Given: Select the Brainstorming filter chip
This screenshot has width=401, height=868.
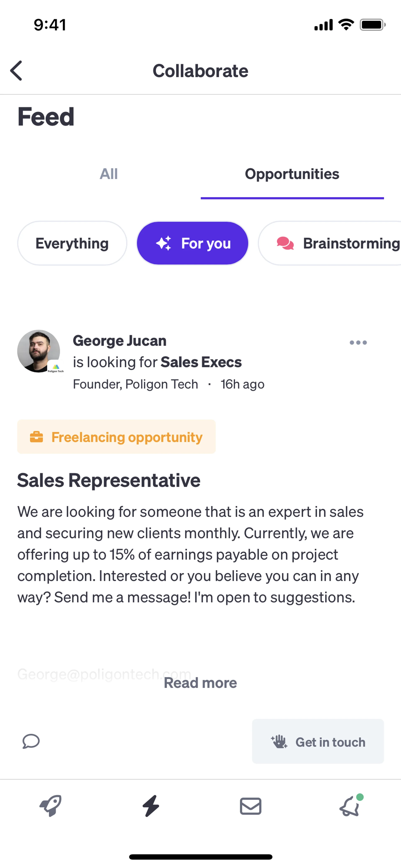Looking at the screenshot, I should pos(337,243).
